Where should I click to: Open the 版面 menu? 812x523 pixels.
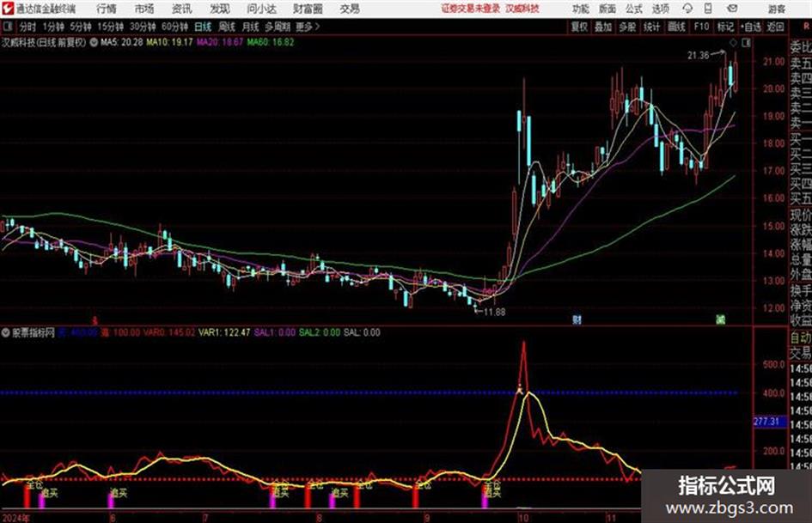pos(607,9)
